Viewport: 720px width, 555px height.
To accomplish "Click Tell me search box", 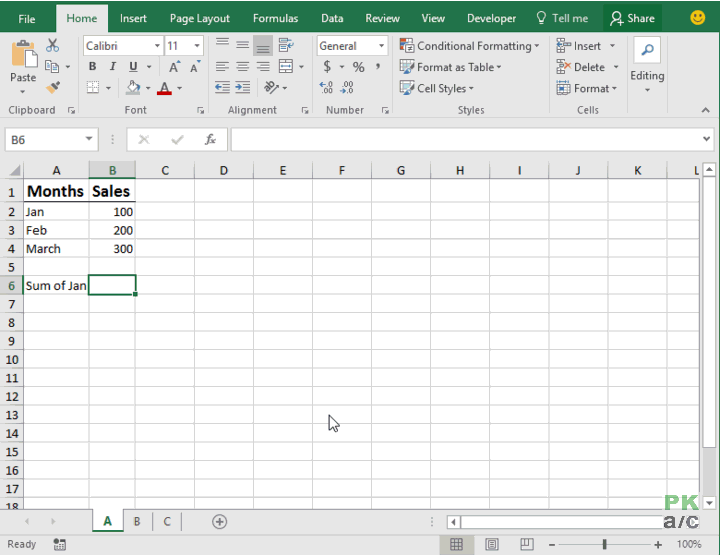I will click(x=562, y=18).
